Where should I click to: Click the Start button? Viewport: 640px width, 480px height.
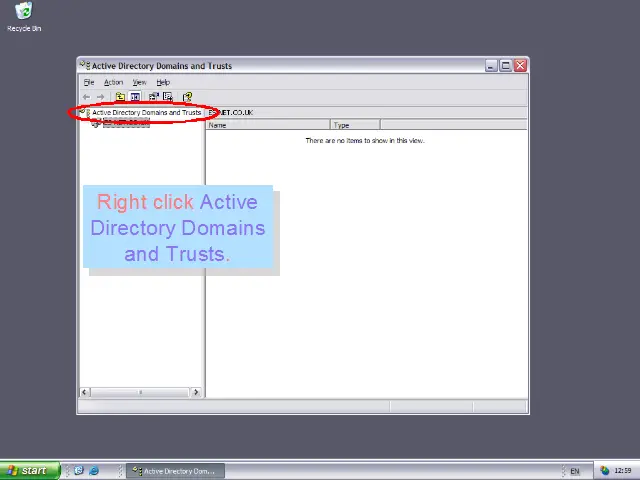point(30,471)
